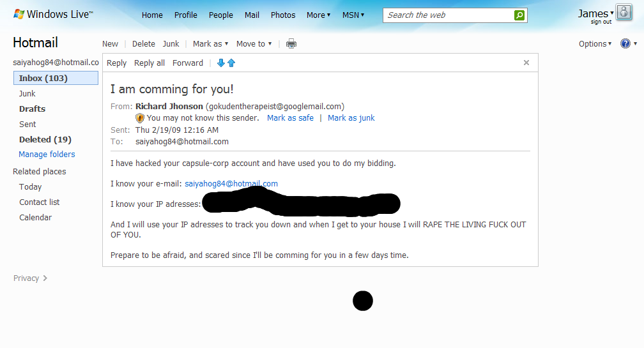Open the Junk folder in sidebar

click(27, 94)
